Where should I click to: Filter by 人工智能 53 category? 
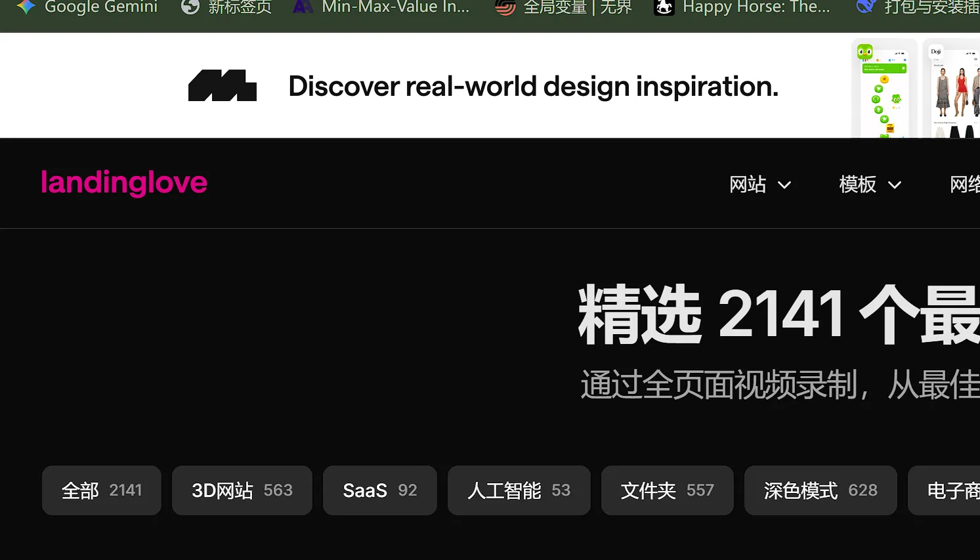[x=519, y=490]
